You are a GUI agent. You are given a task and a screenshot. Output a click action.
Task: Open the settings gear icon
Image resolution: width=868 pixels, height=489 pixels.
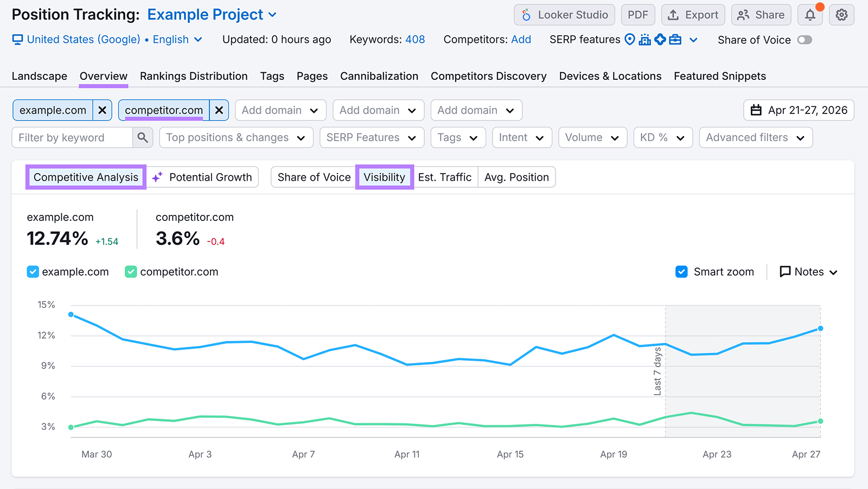841,15
